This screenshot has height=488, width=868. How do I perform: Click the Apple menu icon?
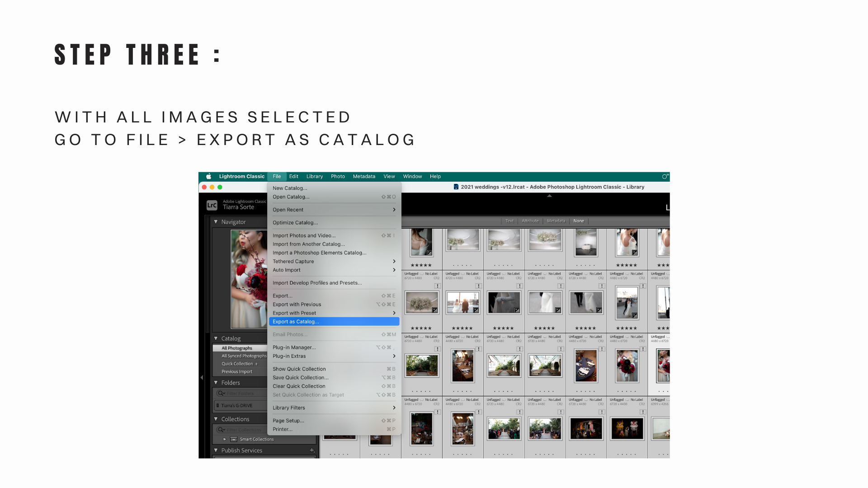[208, 177]
